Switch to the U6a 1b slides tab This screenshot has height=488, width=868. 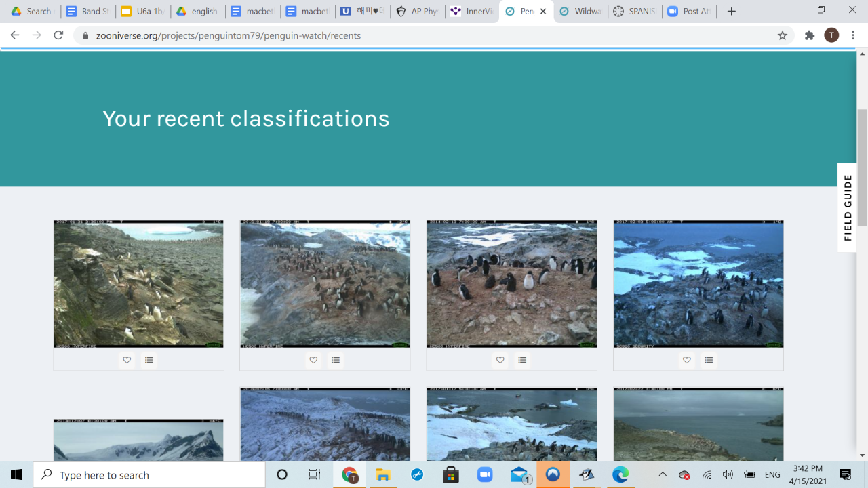pyautogui.click(x=143, y=12)
